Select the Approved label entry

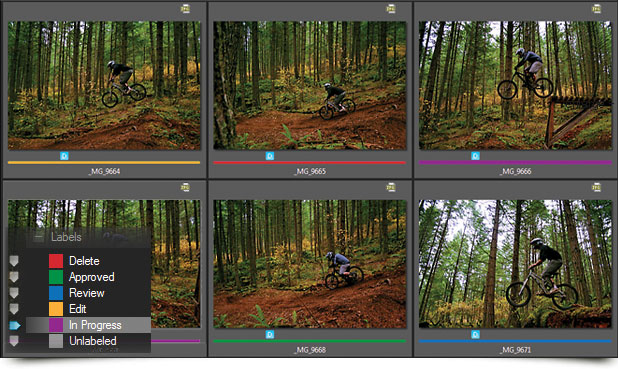point(88,277)
